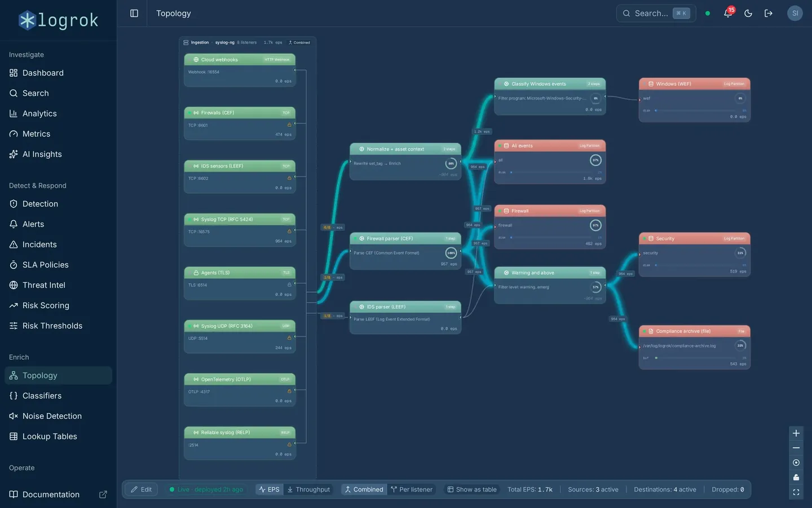Viewport: 812px width, 508px height.
Task: Select Per listener view mode
Action: coord(412,489)
